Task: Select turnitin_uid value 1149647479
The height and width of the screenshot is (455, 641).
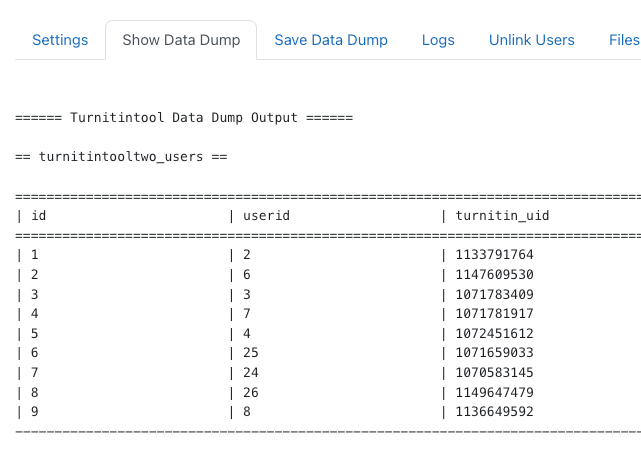Action: click(495, 392)
